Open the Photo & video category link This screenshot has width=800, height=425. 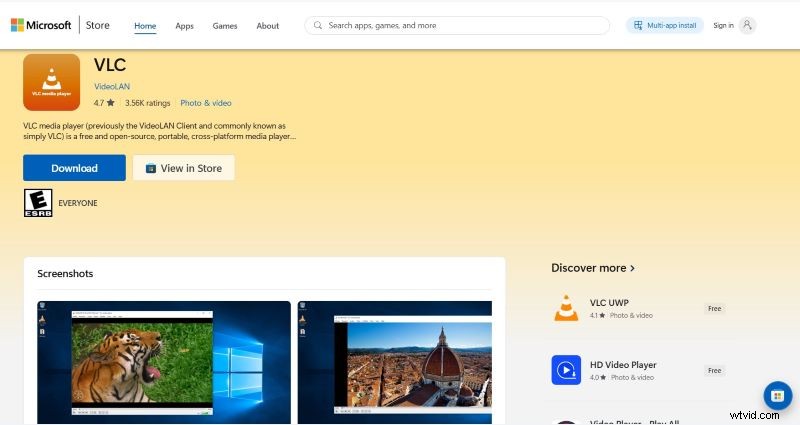(205, 103)
